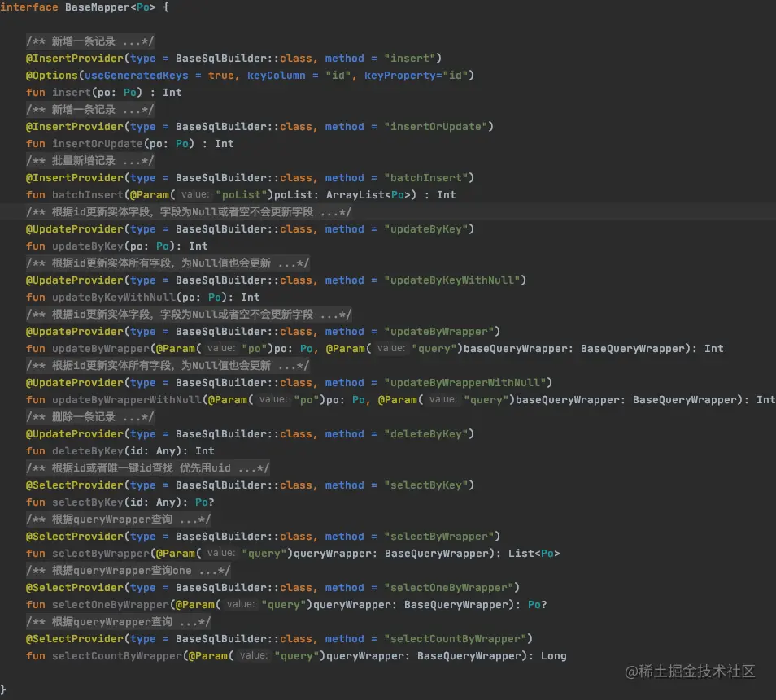Click the @SelectProvider annotation above selectByKey

[x=75, y=485]
